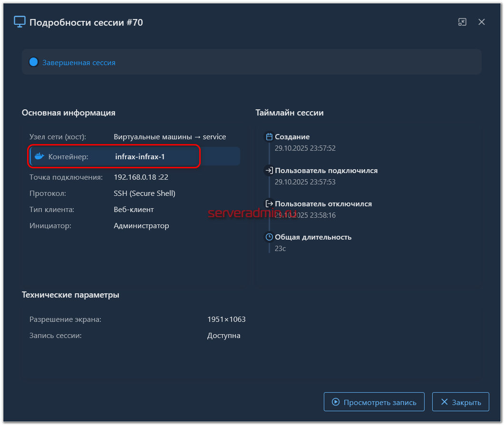This screenshot has width=504, height=425.
Task: Click the SSH (Secure Shell) protocol value
Action: point(145,193)
